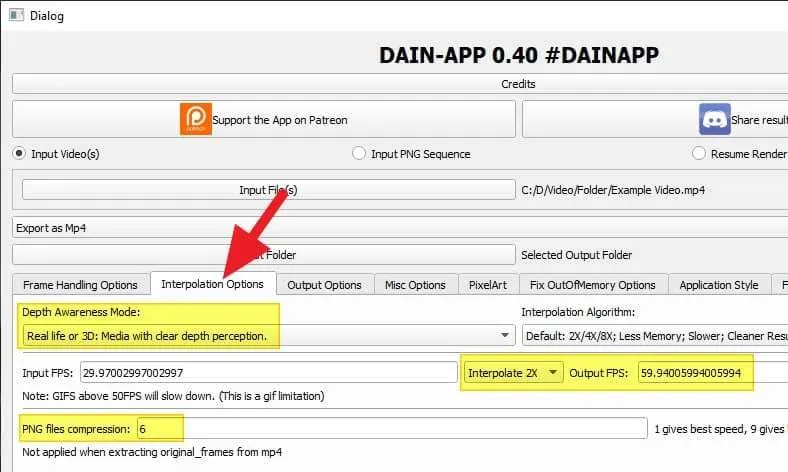Open the Interpolation Algorithm dropdown
Image resolution: width=788 pixels, height=472 pixels.
pos(655,335)
